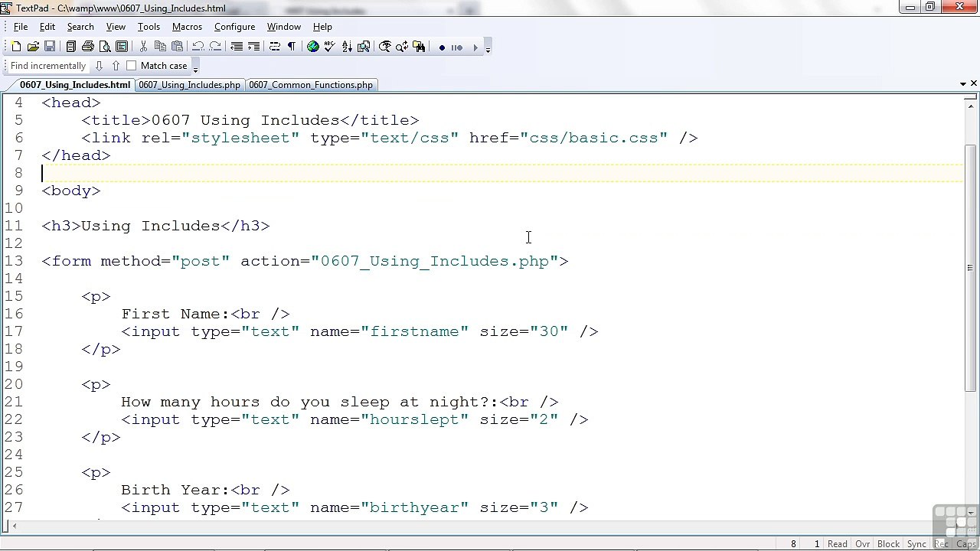Print the document with the printer icon
Screen dimensions: 980x551
pyautogui.click(x=88, y=47)
